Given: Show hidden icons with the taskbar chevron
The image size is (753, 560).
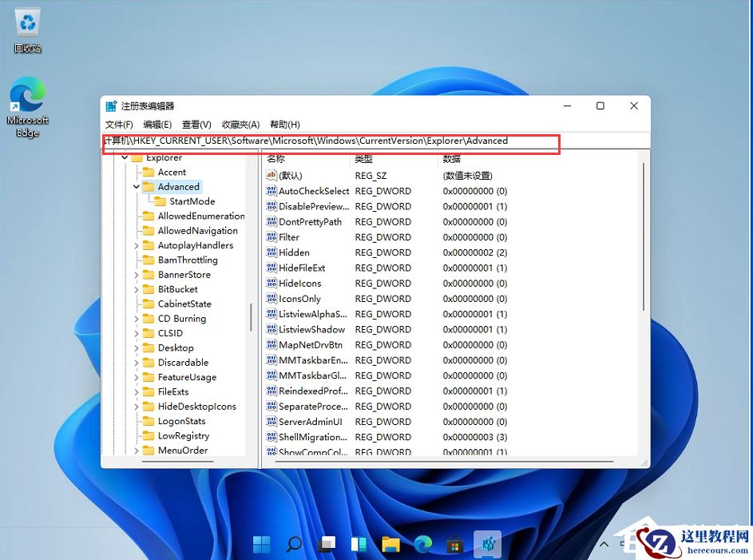Looking at the screenshot, I should click(x=604, y=544).
